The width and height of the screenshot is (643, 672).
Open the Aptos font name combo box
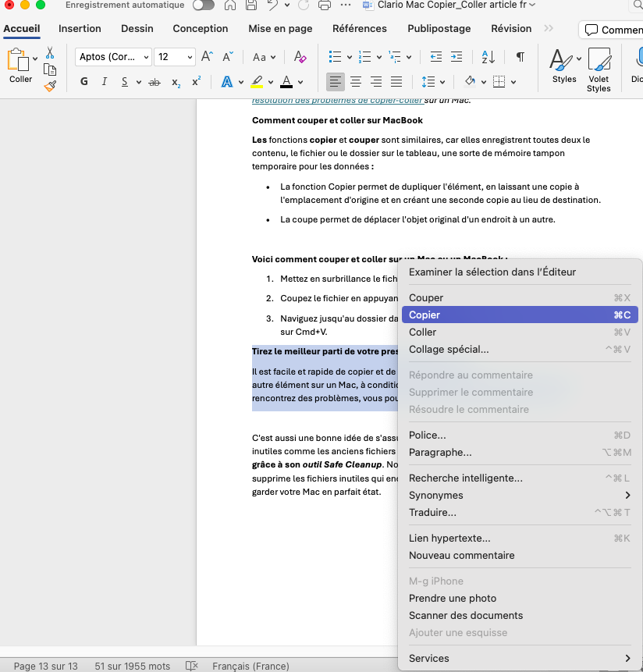[113, 57]
